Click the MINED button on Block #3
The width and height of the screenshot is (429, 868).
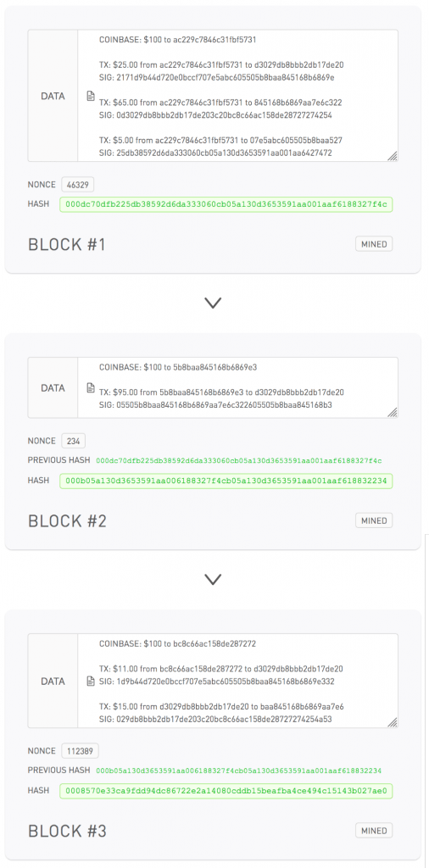pos(374,831)
